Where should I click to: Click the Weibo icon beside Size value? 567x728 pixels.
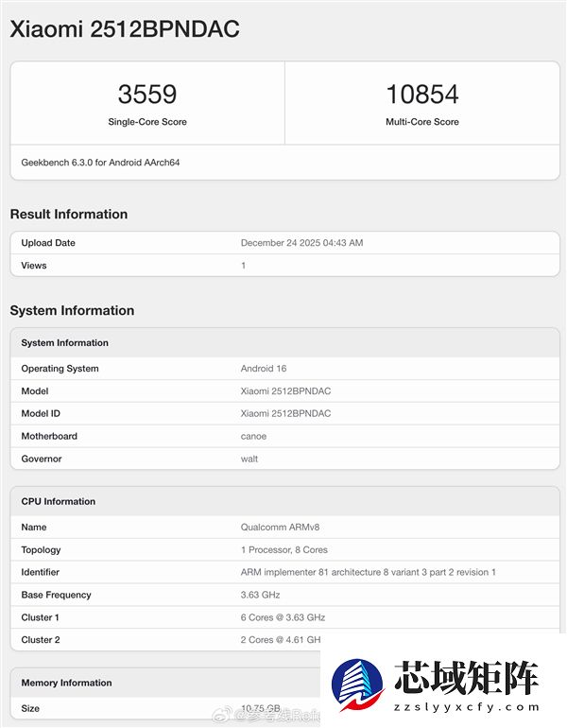click(x=241, y=716)
